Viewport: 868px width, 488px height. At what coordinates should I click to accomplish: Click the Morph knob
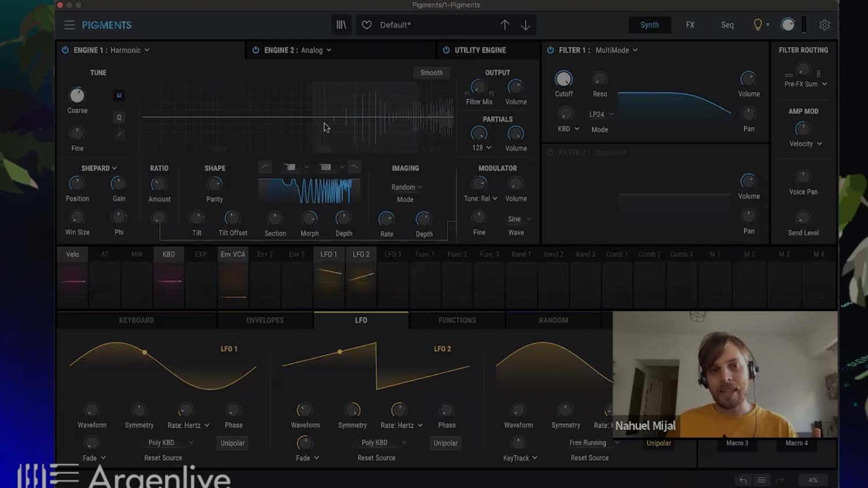click(x=310, y=219)
